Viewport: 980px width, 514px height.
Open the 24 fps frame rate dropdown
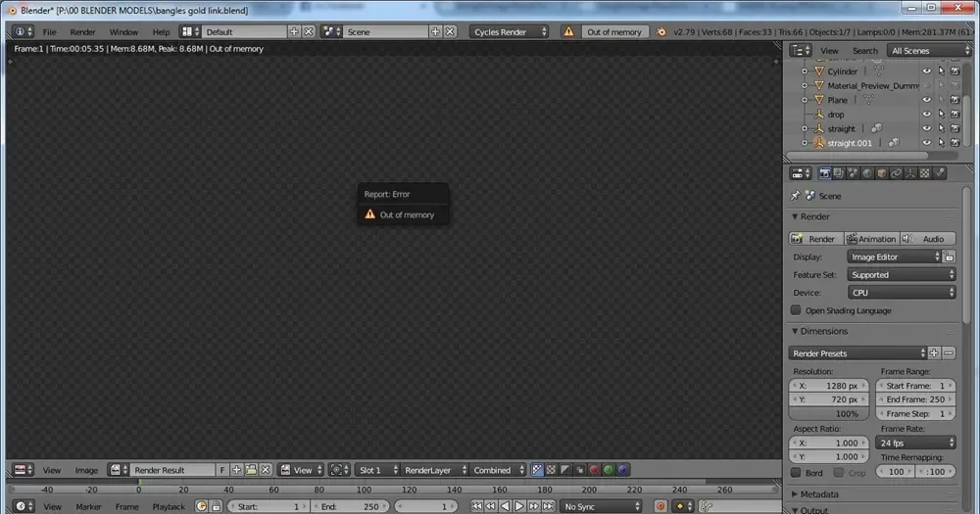point(915,443)
